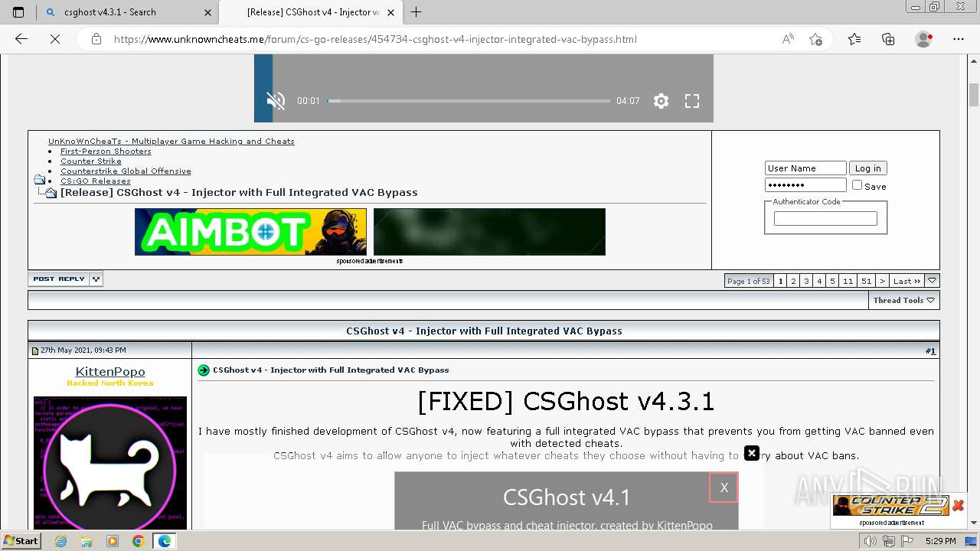Focus the User Name field

click(x=805, y=168)
